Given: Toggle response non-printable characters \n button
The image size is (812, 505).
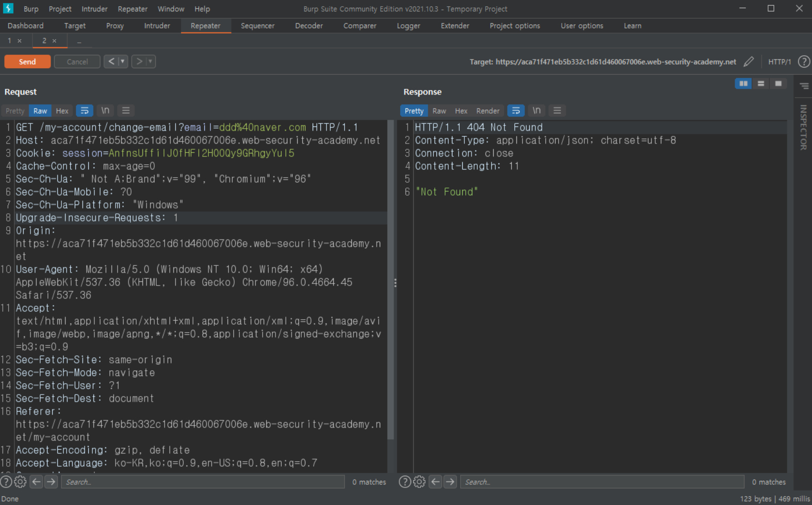Looking at the screenshot, I should 537,111.
